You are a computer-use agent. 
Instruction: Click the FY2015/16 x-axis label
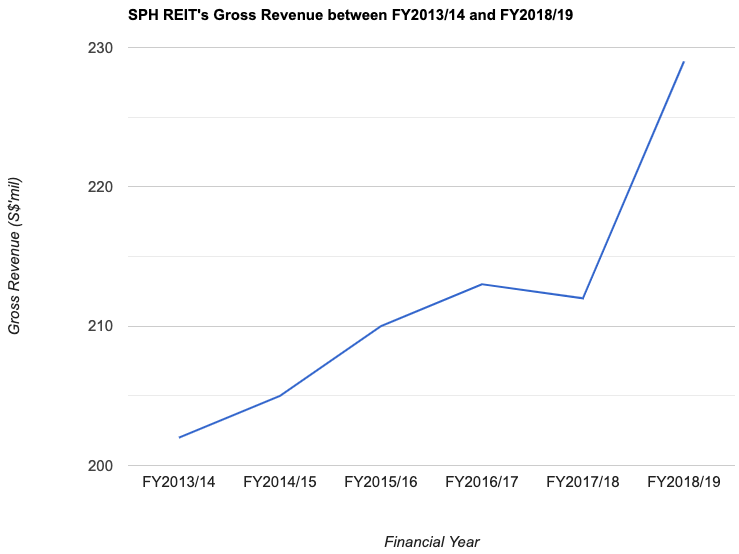[381, 482]
